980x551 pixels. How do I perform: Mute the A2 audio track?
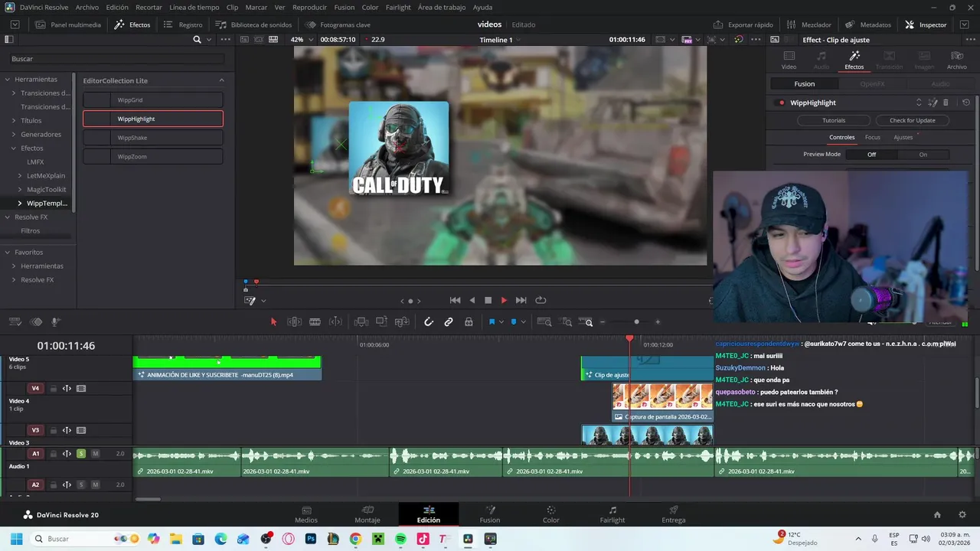95,484
